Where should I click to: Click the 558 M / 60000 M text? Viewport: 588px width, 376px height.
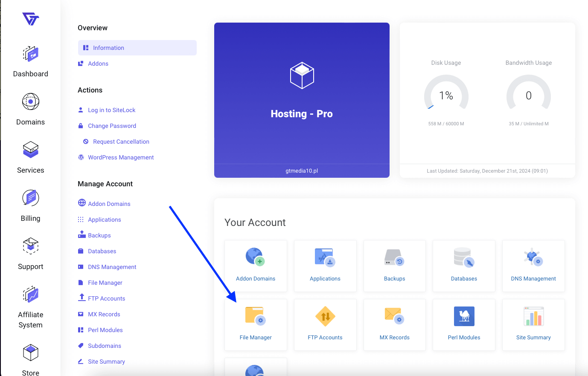click(x=446, y=124)
